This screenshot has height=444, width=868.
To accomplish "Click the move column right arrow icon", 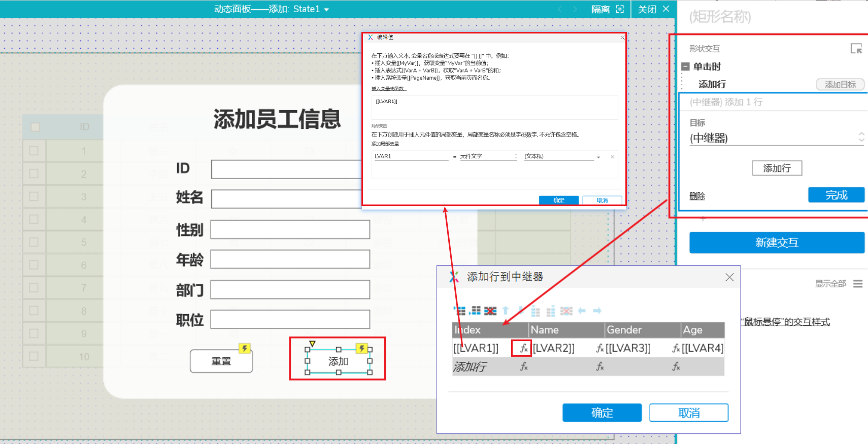I will pyautogui.click(x=597, y=311).
